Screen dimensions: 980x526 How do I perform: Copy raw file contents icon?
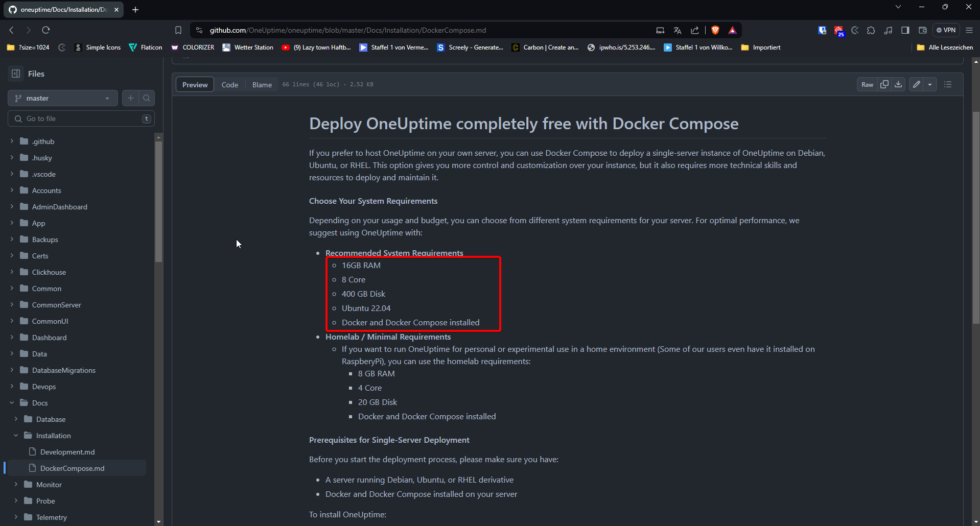pos(884,84)
